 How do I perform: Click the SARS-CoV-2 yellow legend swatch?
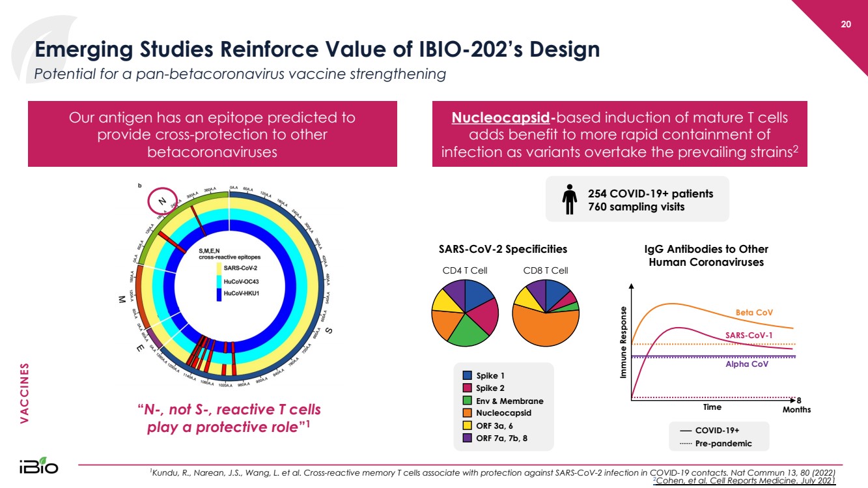(x=219, y=268)
